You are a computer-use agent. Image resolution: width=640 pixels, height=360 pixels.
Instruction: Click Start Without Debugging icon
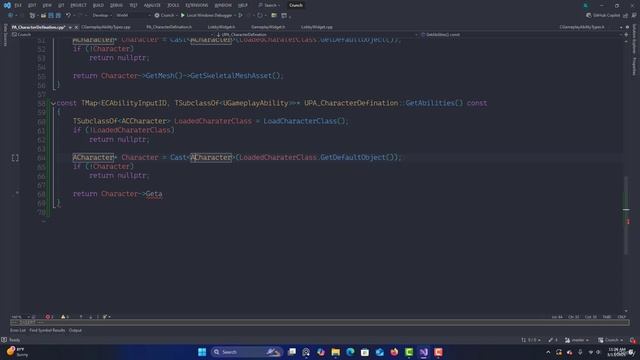pyautogui.click(x=240, y=16)
